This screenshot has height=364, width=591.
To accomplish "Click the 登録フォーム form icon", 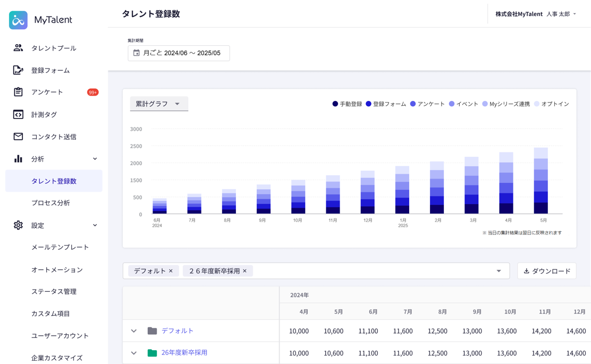I will click(18, 70).
